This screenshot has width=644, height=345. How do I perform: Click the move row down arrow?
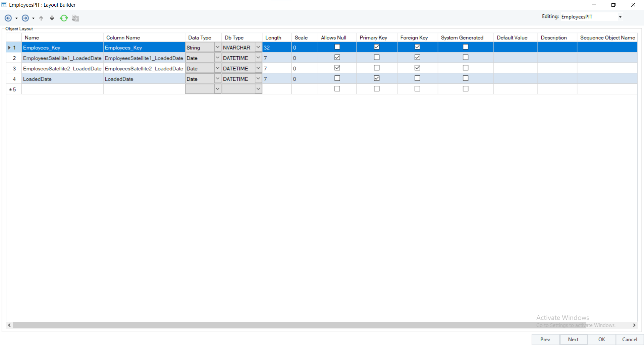click(x=52, y=18)
